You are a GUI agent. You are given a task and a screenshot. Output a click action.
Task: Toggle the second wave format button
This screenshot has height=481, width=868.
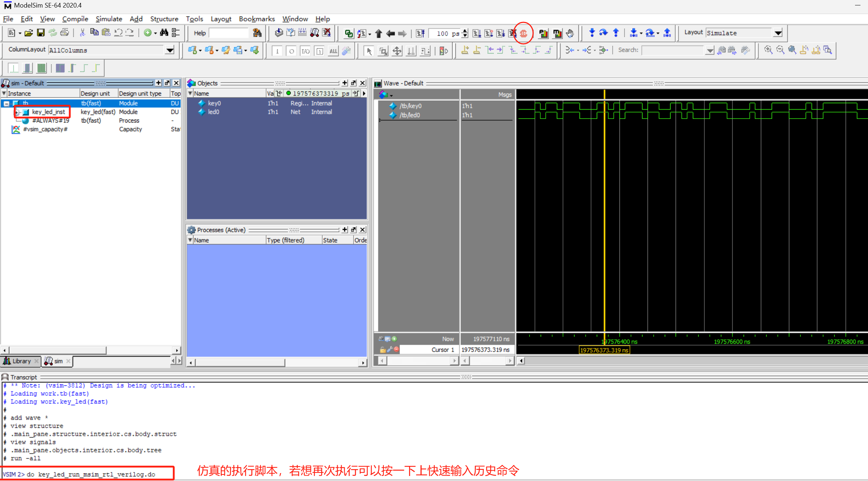pos(27,68)
